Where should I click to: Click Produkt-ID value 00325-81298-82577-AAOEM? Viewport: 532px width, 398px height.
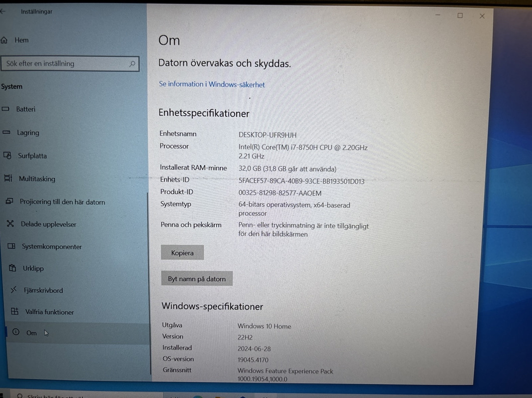tap(279, 193)
